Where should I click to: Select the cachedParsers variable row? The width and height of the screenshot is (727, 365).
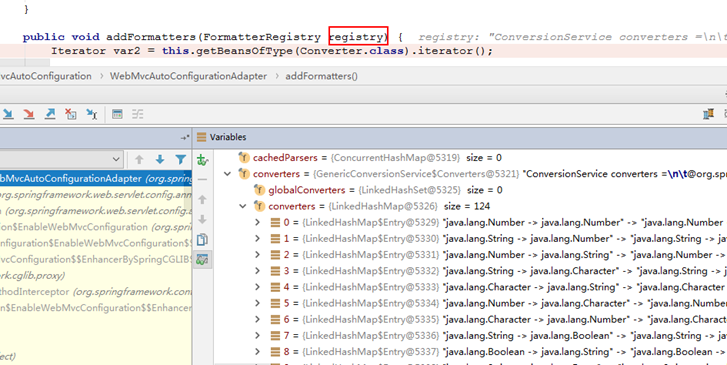(x=471, y=158)
